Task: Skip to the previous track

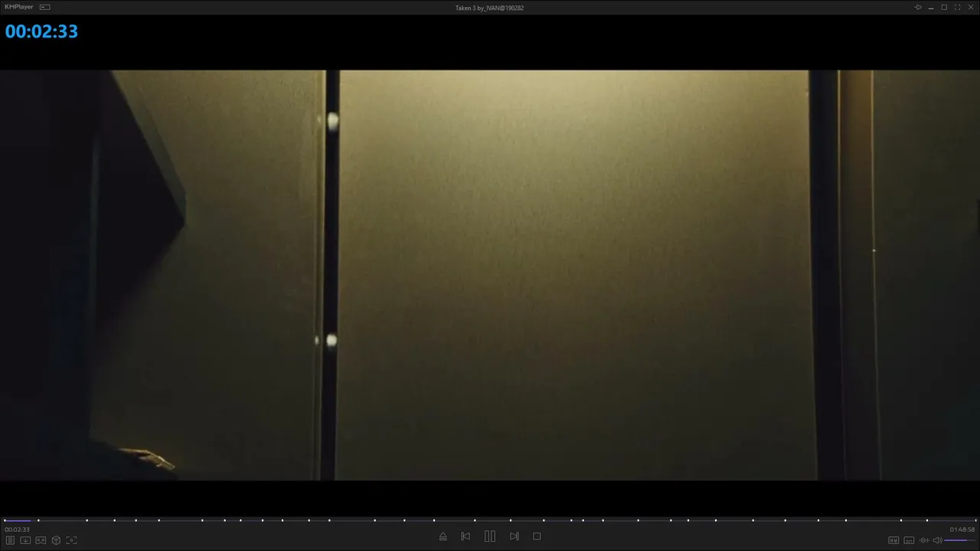Action: click(465, 536)
